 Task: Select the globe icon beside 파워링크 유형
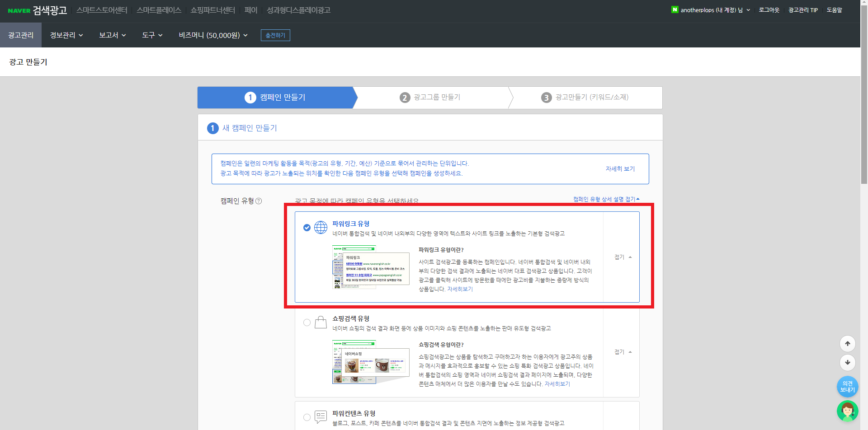tap(321, 227)
